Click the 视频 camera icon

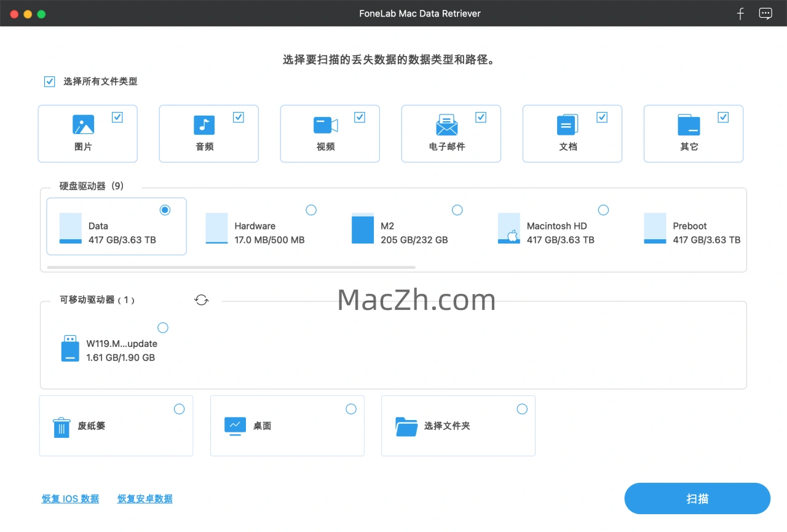[325, 125]
